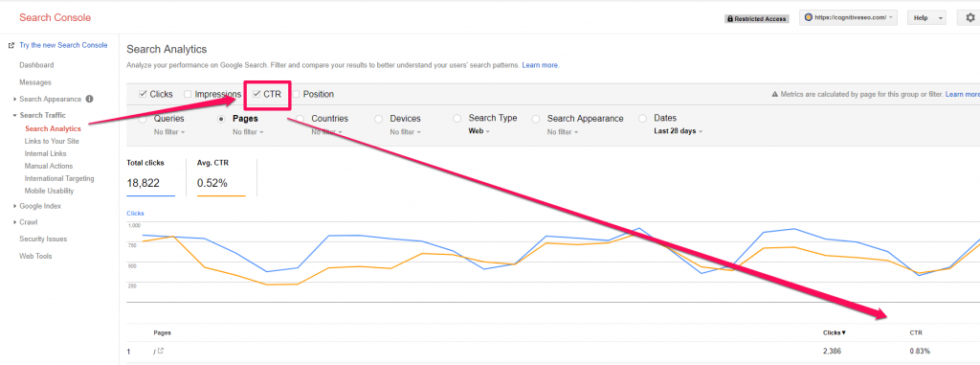Select the Pages radio button
The width and height of the screenshot is (980, 365).
tap(221, 119)
